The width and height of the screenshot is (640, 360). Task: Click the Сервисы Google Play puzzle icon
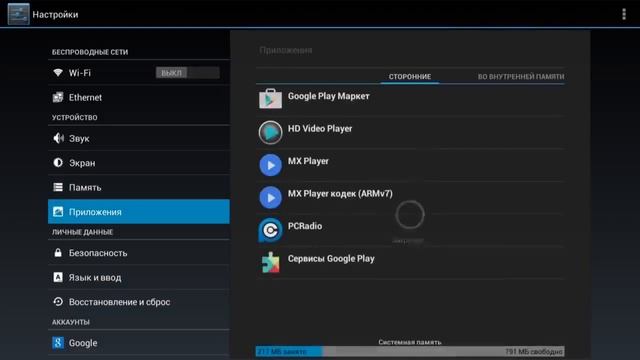(x=270, y=262)
